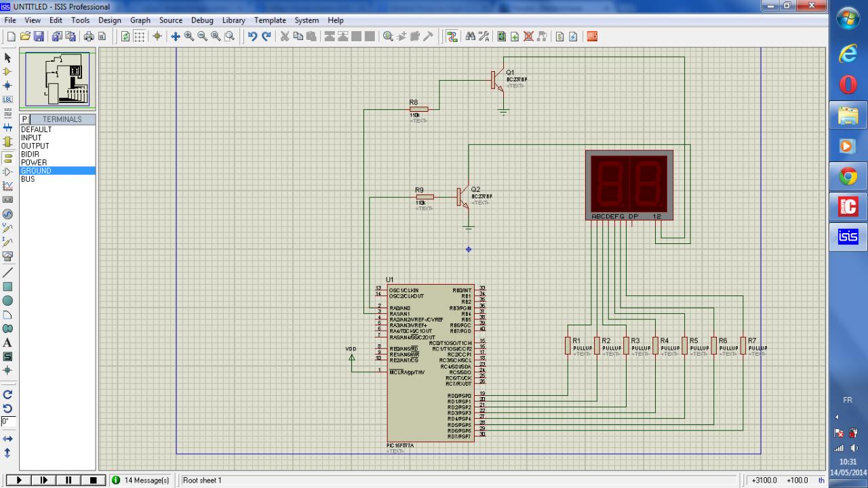Click the Undo arrow icon
The width and height of the screenshot is (868, 488).
point(252,37)
